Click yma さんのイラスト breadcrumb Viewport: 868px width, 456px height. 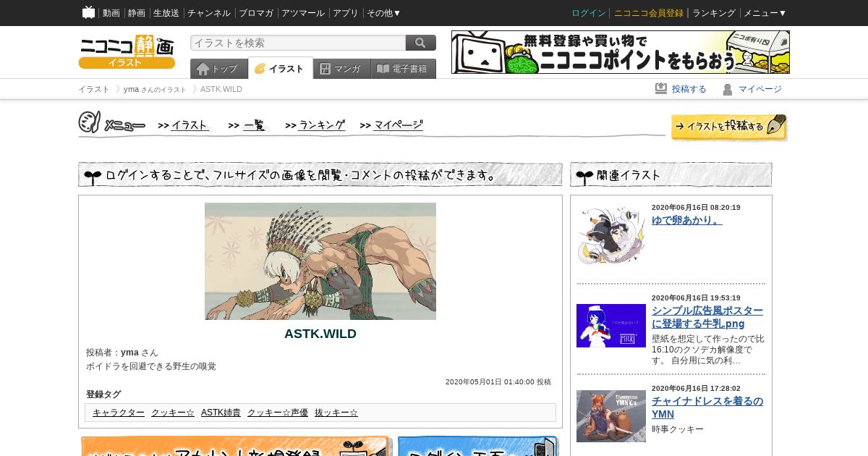coord(155,89)
